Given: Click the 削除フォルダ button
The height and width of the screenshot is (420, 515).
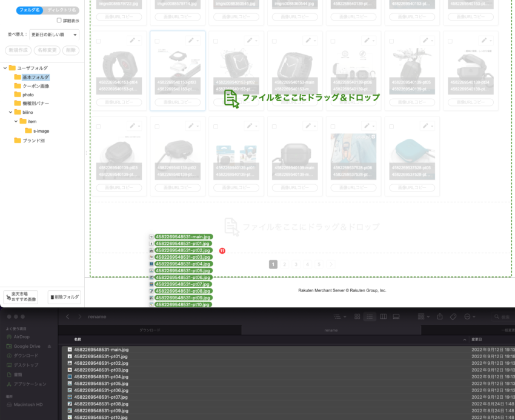Looking at the screenshot, I should 64,297.
